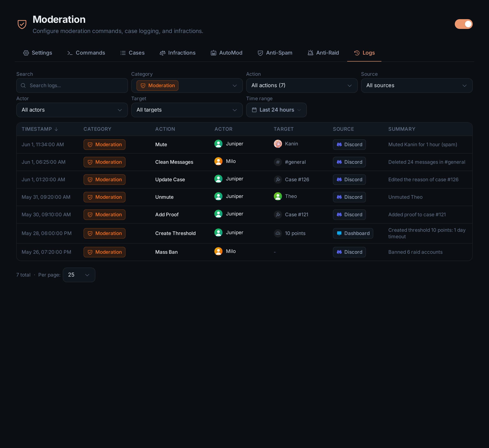Click Milo's avatar in Clean Messages row
Image resolution: width=489 pixels, height=448 pixels.
pyautogui.click(x=218, y=161)
